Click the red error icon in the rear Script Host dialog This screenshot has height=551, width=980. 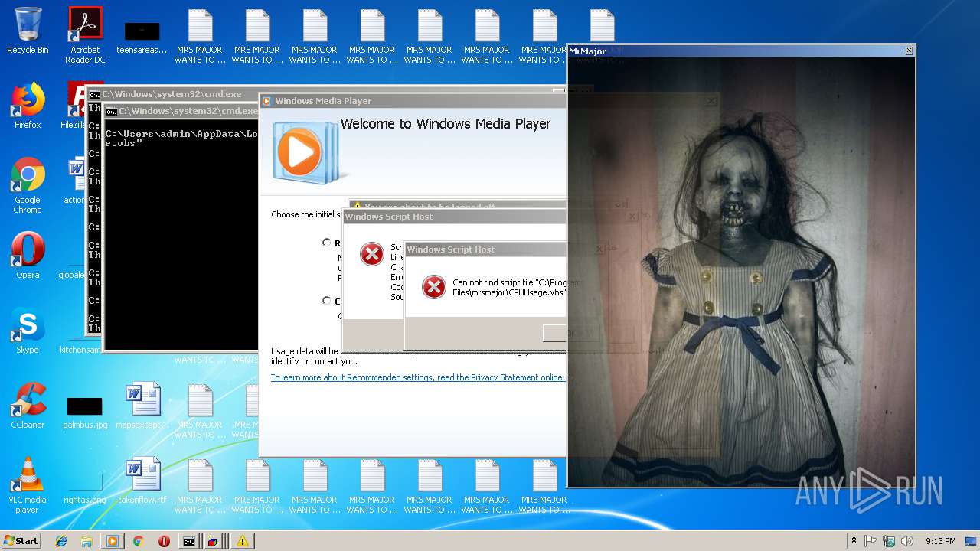[x=372, y=254]
